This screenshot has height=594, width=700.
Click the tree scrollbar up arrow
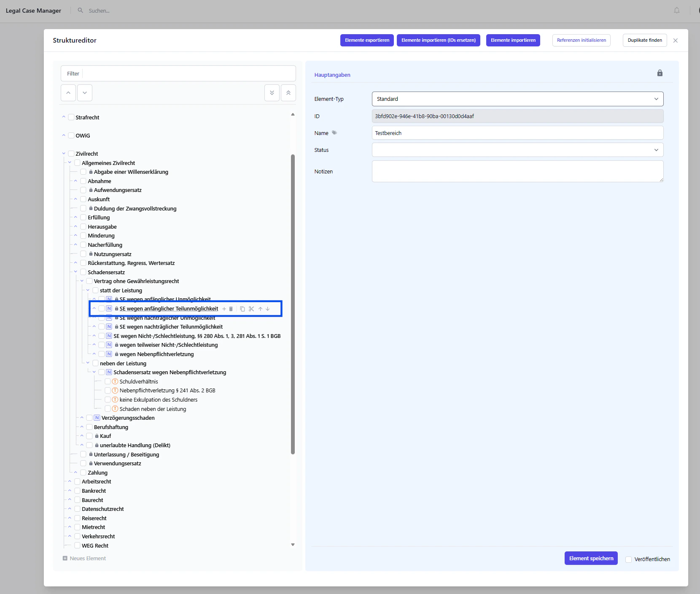(x=293, y=114)
